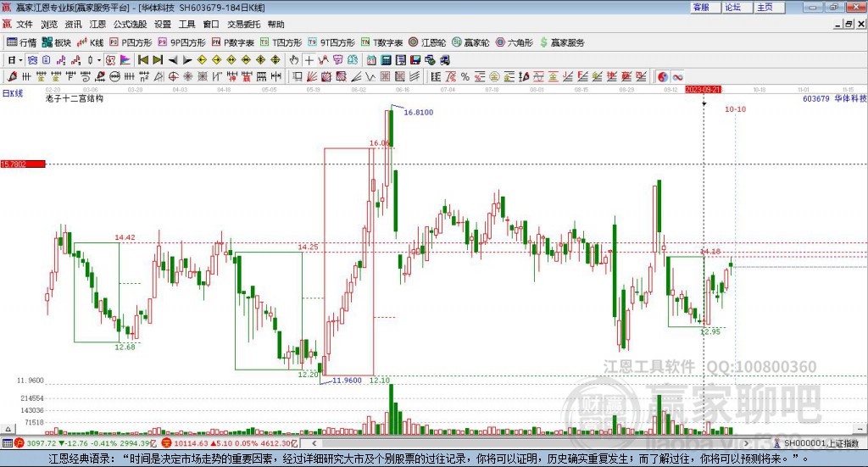The width and height of the screenshot is (868, 467).
Task: Click the 16.8100 peak price label
Action: tap(419, 113)
